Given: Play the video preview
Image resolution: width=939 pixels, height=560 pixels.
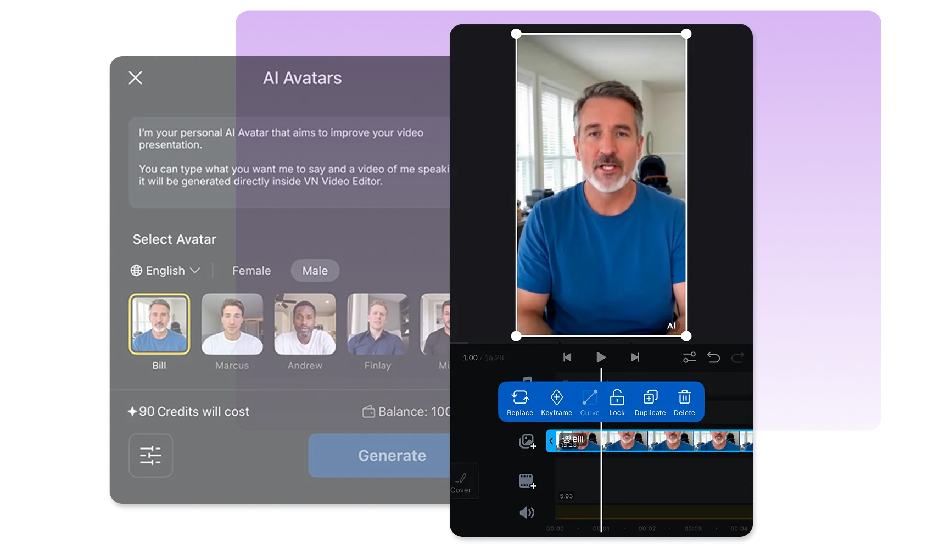Looking at the screenshot, I should click(601, 357).
